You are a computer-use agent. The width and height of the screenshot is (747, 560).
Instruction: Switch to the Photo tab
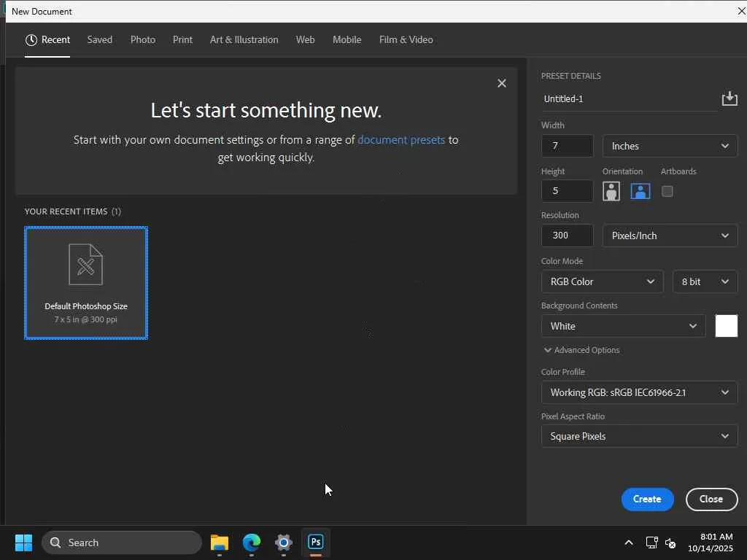click(143, 40)
